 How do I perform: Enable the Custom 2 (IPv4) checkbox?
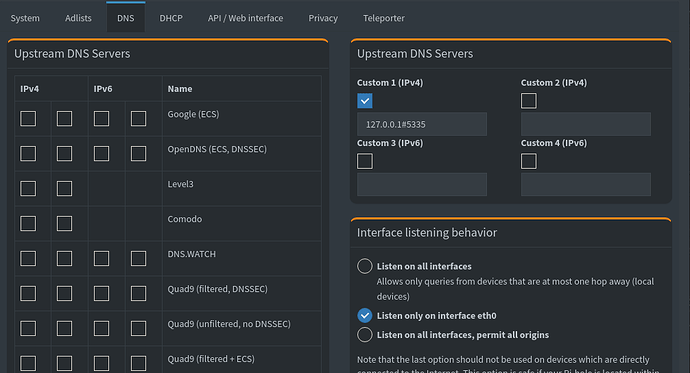529,101
